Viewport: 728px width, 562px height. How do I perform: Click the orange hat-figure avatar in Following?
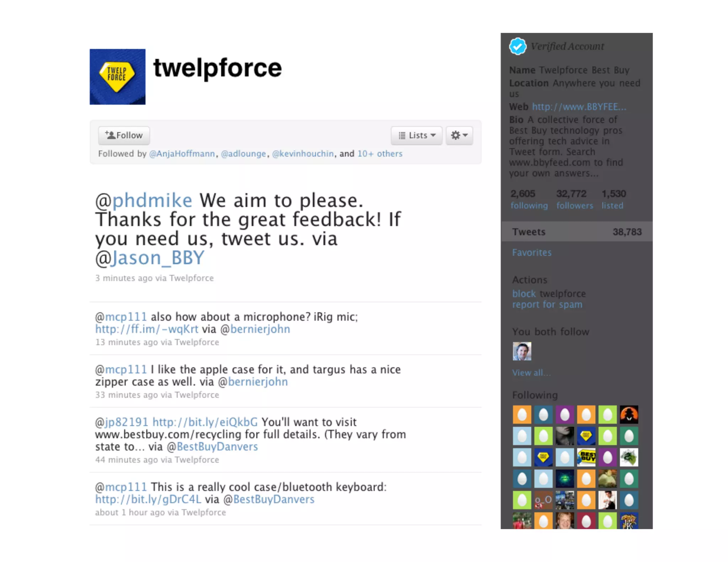pyautogui.click(x=629, y=415)
